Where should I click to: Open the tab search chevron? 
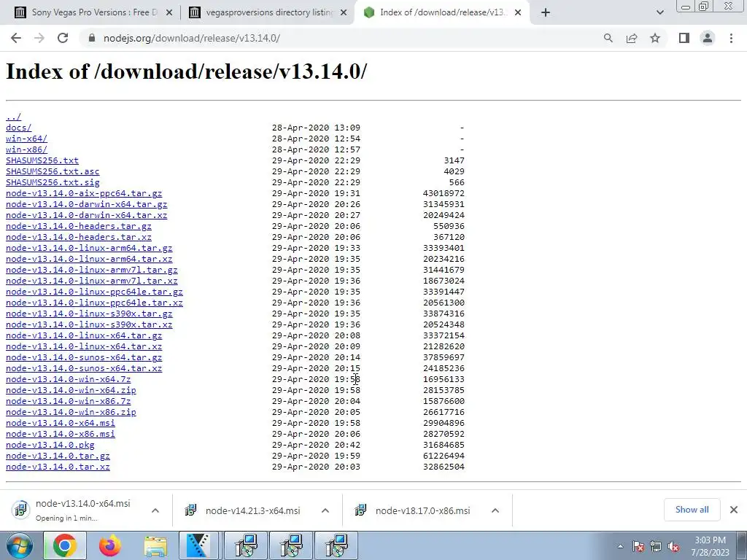(659, 13)
